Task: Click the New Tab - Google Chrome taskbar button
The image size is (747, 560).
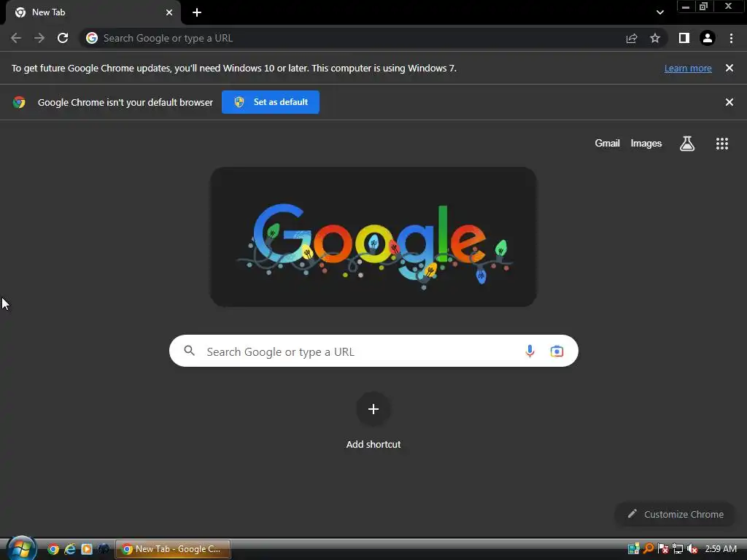Action: pyautogui.click(x=173, y=549)
